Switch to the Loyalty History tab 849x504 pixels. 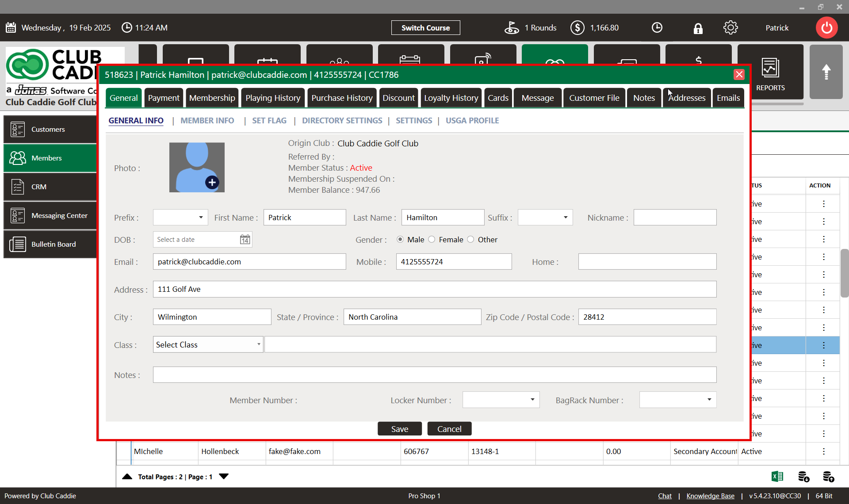(451, 98)
